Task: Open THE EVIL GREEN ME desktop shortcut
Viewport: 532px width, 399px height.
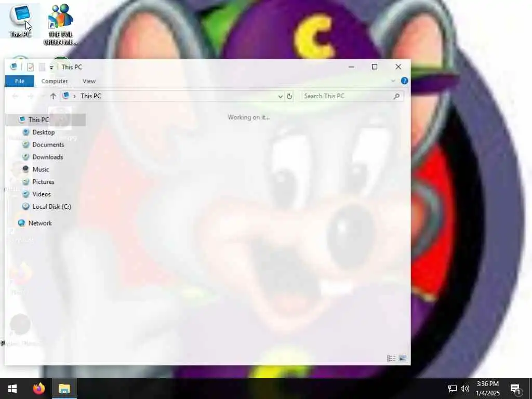Action: pyautogui.click(x=60, y=24)
